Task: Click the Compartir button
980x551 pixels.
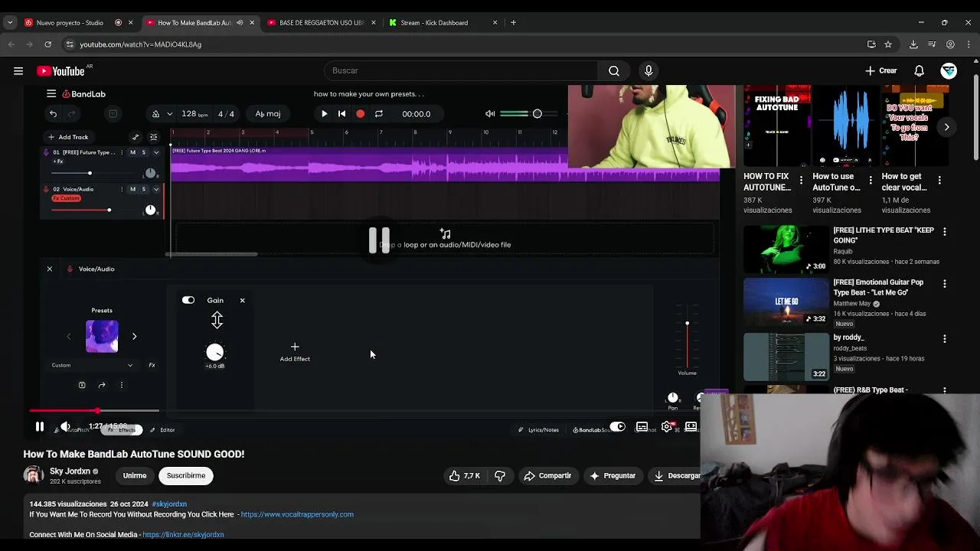Action: coord(547,476)
